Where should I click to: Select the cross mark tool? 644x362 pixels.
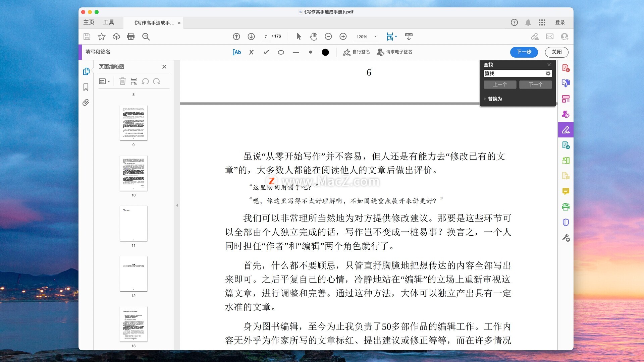click(251, 52)
